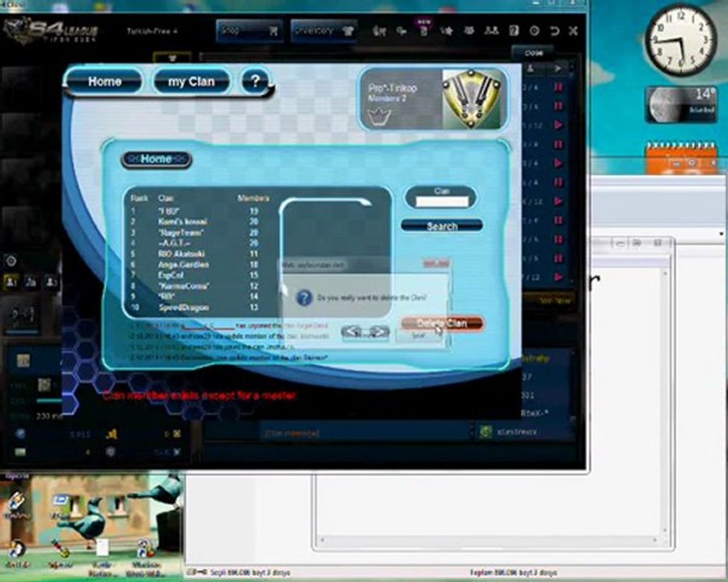Open clan help question mark button

click(255, 82)
